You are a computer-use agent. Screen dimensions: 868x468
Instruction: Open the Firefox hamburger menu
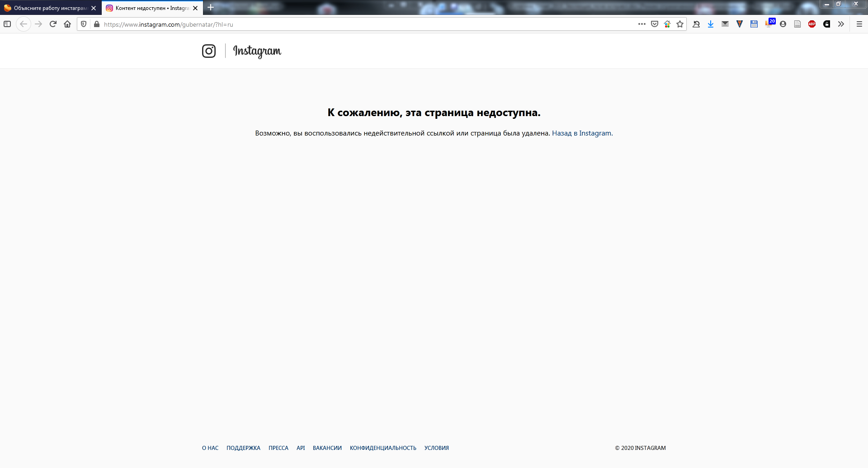pyautogui.click(x=859, y=24)
